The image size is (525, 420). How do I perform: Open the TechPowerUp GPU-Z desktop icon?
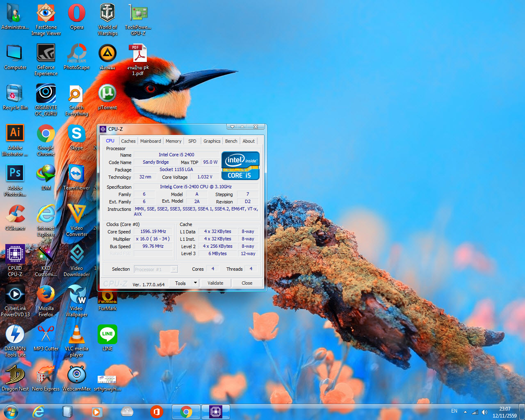138,19
